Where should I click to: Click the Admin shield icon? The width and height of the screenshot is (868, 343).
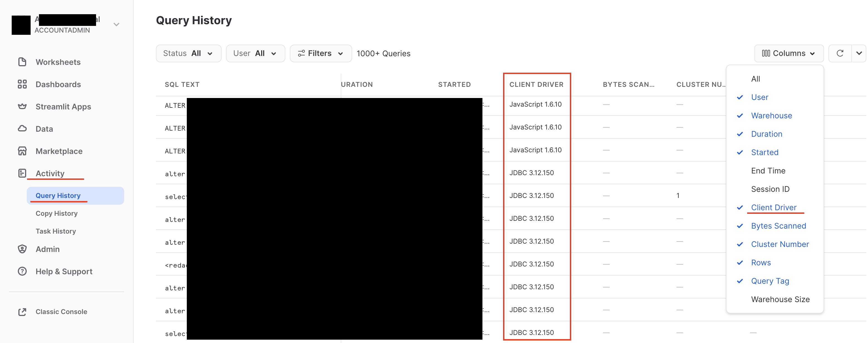pos(22,249)
